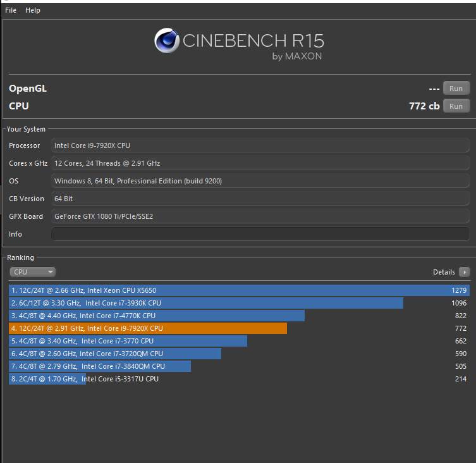Click the CPU benchmark label
The height and width of the screenshot is (463, 476).
[x=19, y=106]
